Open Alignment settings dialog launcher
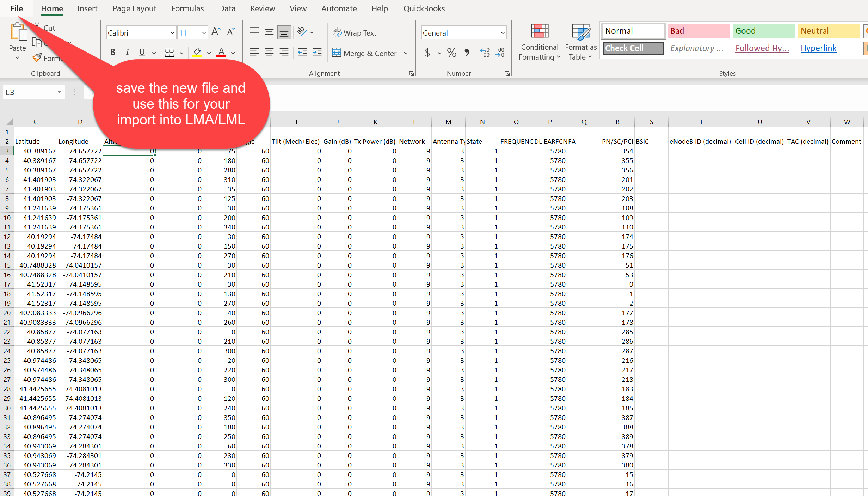This screenshot has height=496, width=868. click(x=411, y=73)
